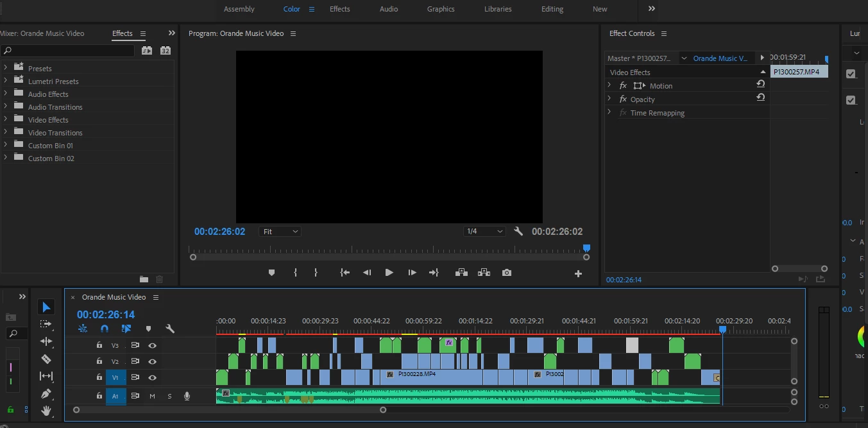The image size is (868, 428).
Task: Toggle V2 track output eye
Action: (152, 361)
